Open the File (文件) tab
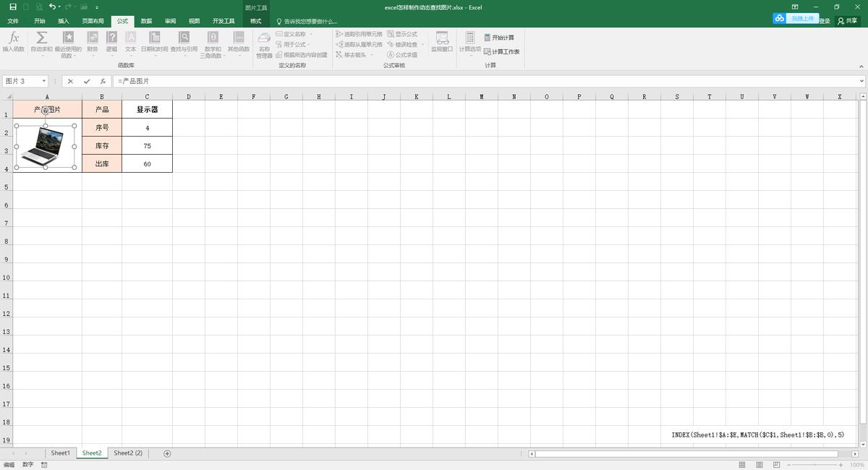The height and width of the screenshot is (470, 868). click(13, 21)
